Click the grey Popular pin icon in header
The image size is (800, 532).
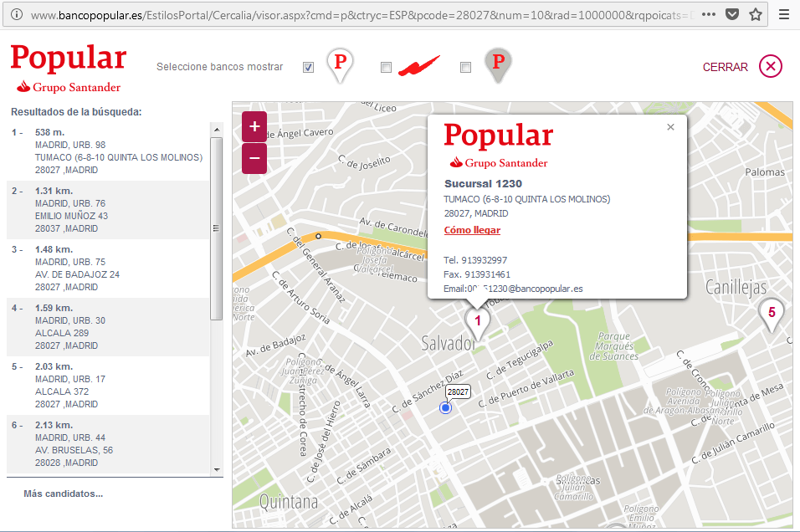(x=498, y=65)
